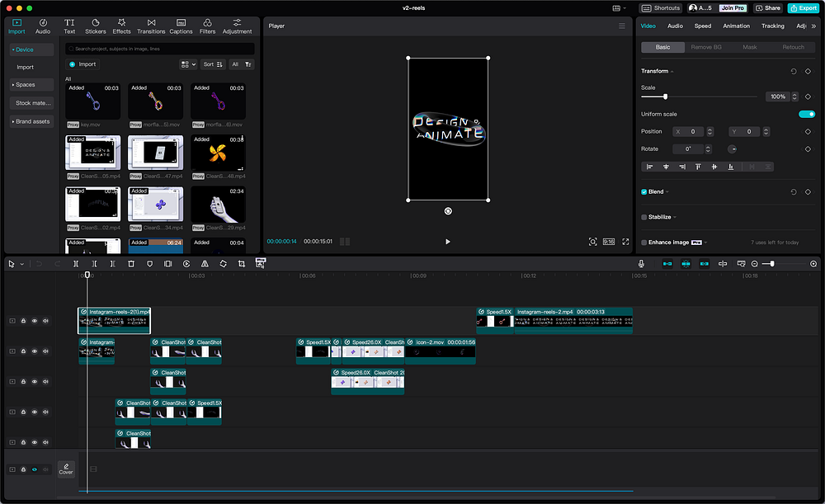Image resolution: width=825 pixels, height=504 pixels.
Task: Switch to the Mask sub-tab
Action: (x=749, y=47)
